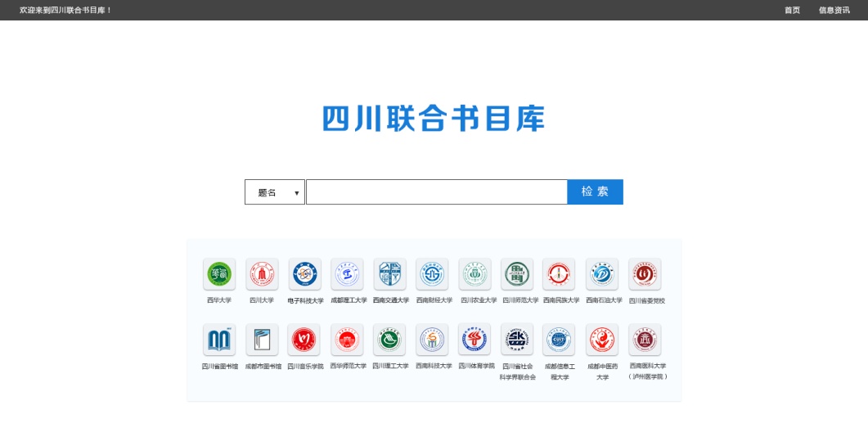This screenshot has width=868, height=428.
Task: Click the 成都理工大学 text label
Action: pyautogui.click(x=349, y=300)
